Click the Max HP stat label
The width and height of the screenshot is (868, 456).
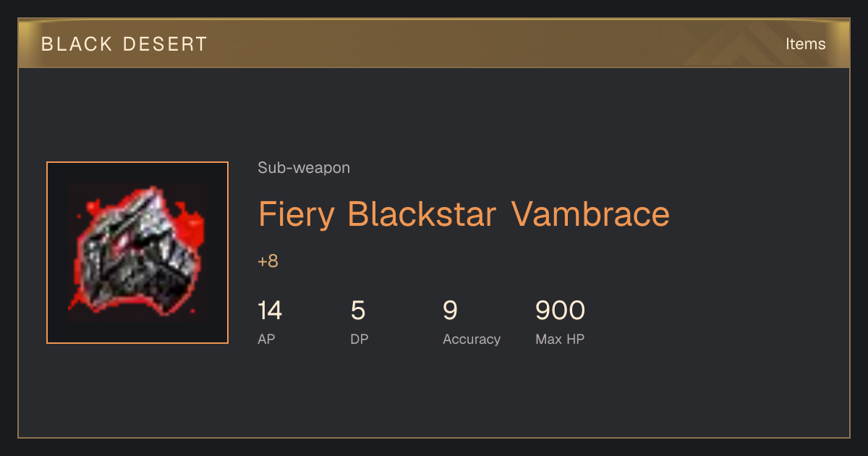[x=560, y=339]
